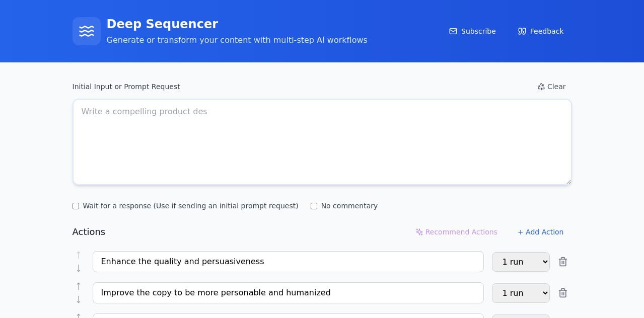Click the envelope icon beside Subscribe

click(453, 31)
